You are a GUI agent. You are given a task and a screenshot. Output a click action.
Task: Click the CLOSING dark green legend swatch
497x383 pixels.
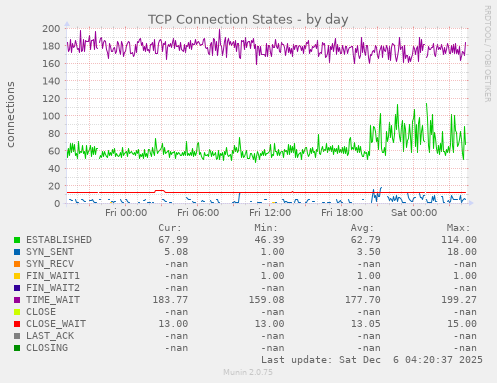[17, 348]
